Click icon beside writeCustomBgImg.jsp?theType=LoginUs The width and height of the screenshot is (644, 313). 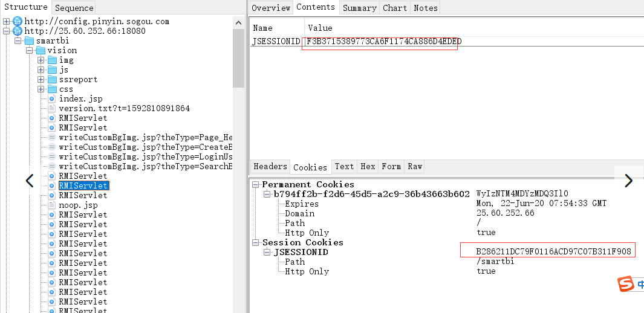[52, 156]
